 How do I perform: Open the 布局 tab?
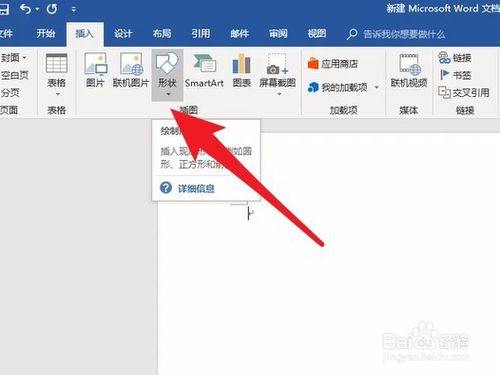coord(162,33)
